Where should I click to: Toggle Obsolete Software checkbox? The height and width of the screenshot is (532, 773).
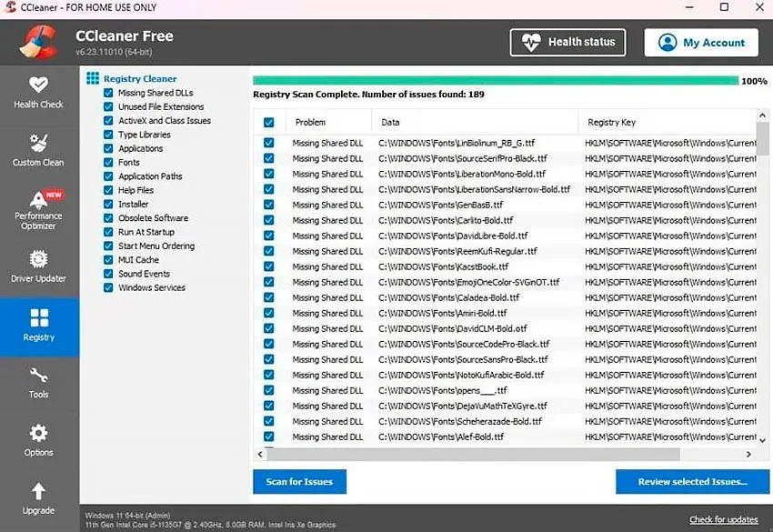pos(108,218)
